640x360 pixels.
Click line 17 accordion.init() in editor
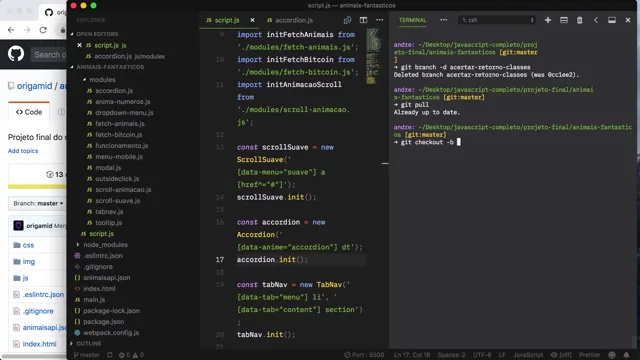click(272, 259)
